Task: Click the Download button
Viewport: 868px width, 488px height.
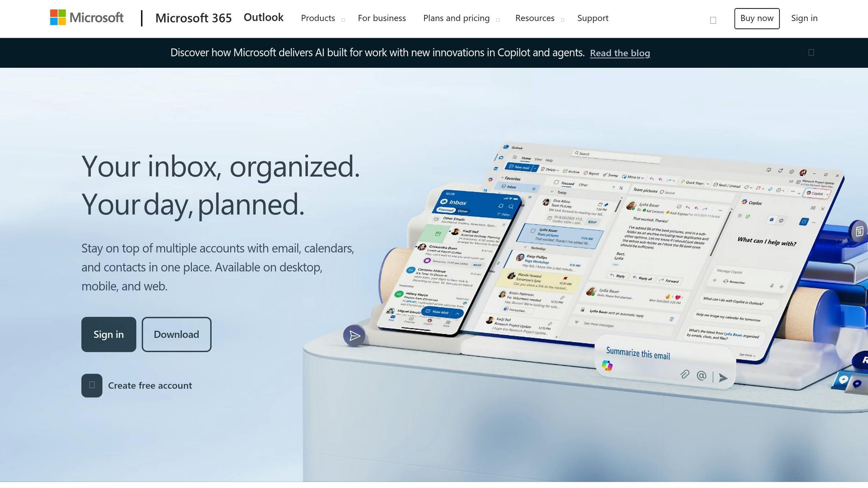Action: pos(176,335)
